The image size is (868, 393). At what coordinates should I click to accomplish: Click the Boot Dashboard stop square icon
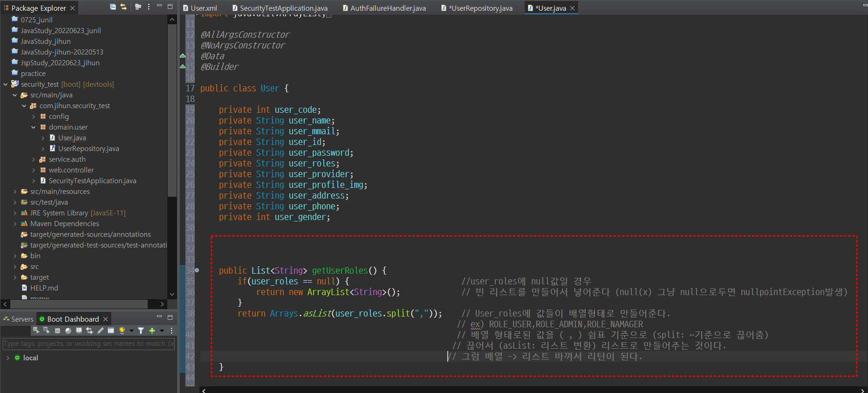(57, 331)
